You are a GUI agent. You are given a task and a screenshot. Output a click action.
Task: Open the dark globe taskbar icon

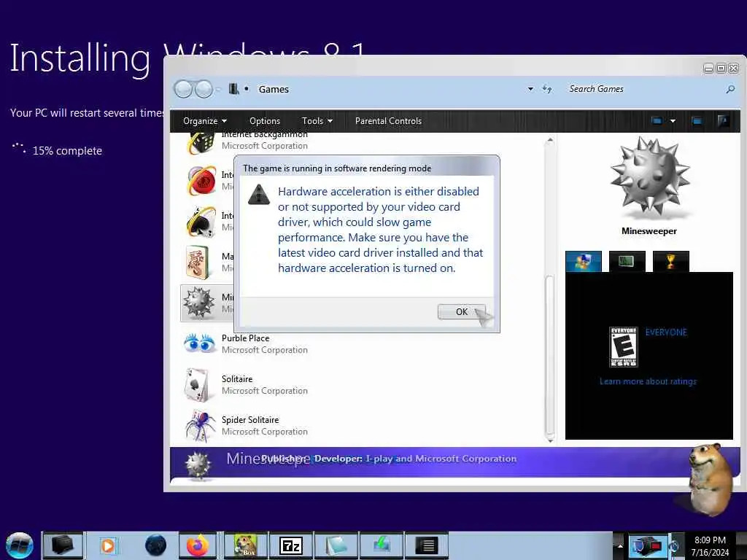click(155, 545)
